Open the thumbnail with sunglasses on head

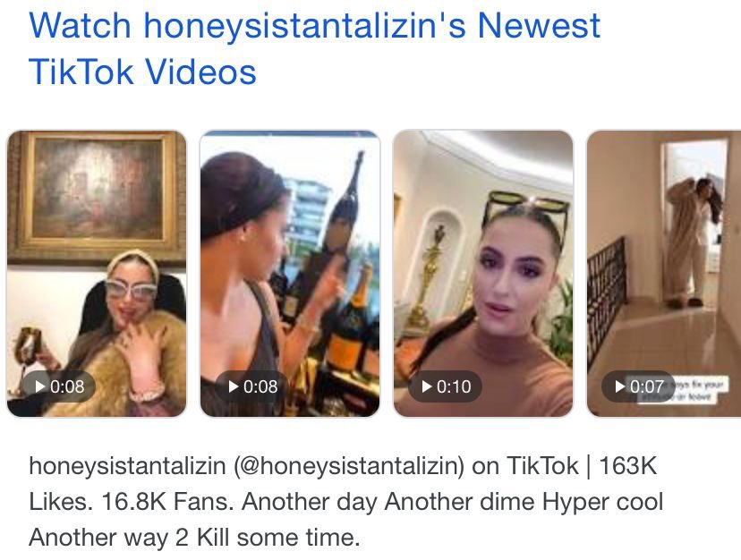[483, 274]
